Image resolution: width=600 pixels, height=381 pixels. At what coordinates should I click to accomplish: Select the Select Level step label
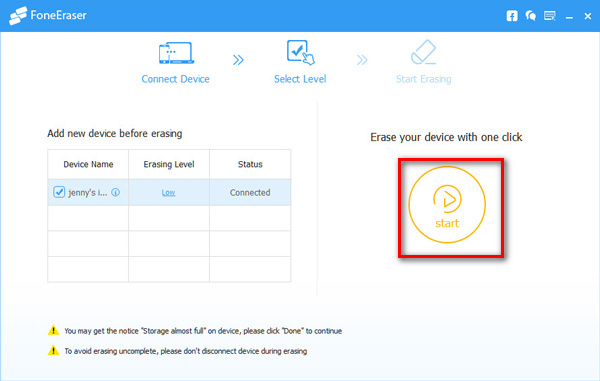(300, 79)
